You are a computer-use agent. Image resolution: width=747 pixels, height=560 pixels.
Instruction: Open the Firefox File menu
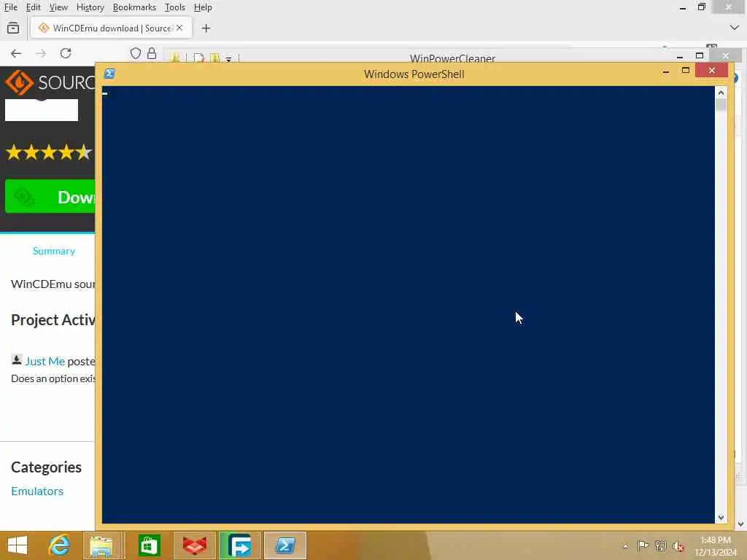[10, 7]
